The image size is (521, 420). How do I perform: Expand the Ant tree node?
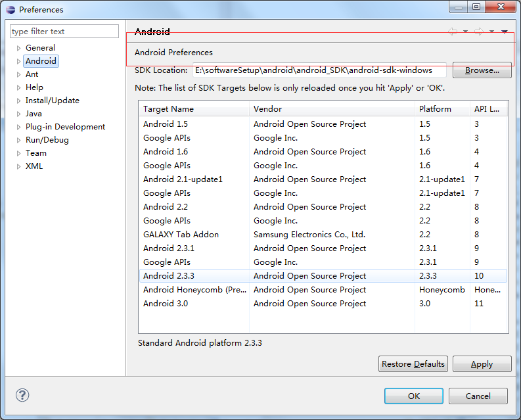[x=18, y=74]
